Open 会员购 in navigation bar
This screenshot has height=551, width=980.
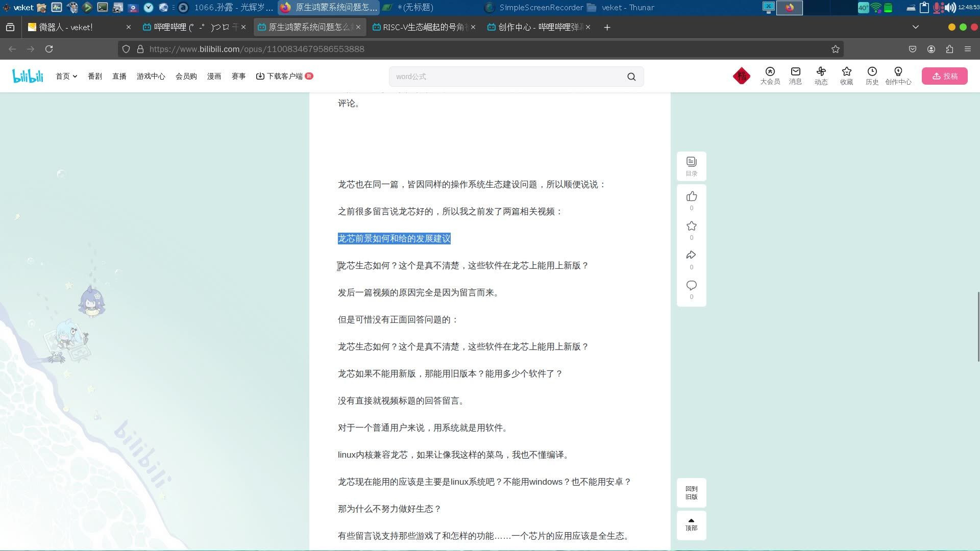pos(186,76)
